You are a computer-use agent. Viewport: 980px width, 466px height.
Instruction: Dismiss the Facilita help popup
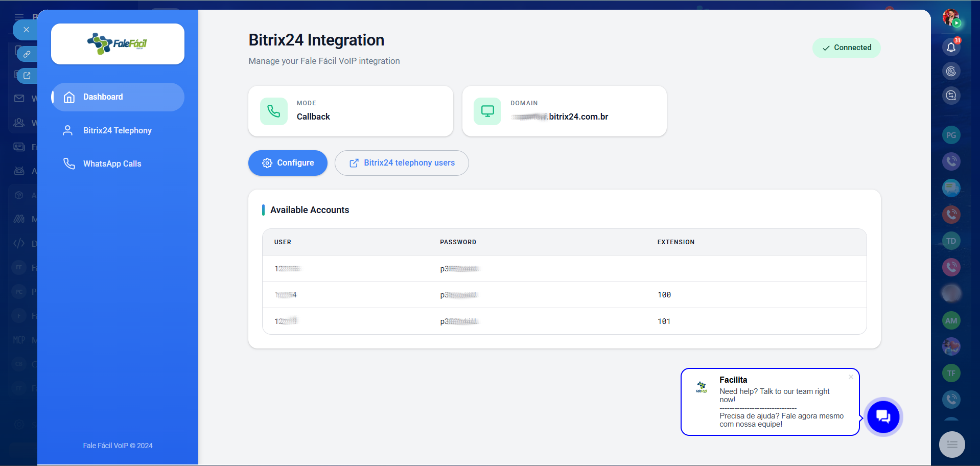(851, 377)
